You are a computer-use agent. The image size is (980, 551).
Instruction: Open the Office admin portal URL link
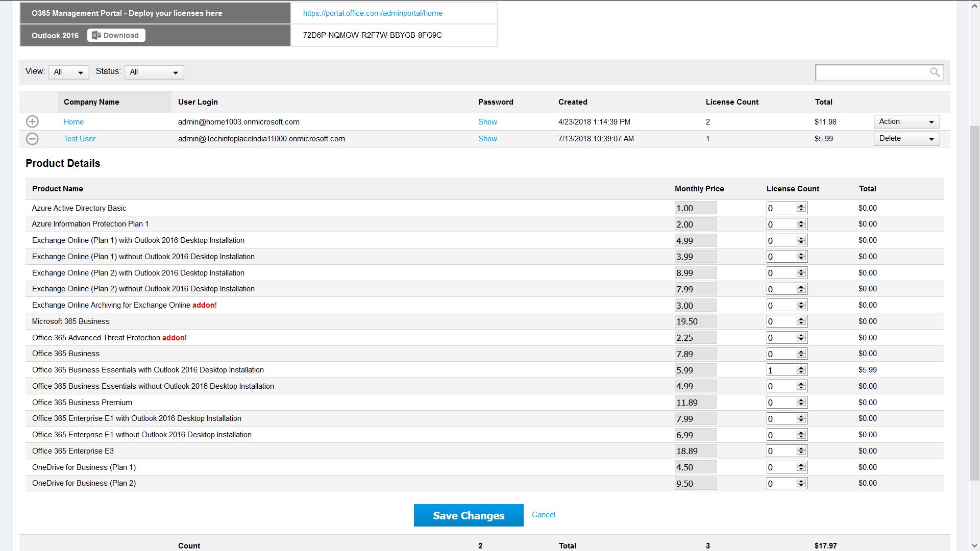tap(373, 13)
